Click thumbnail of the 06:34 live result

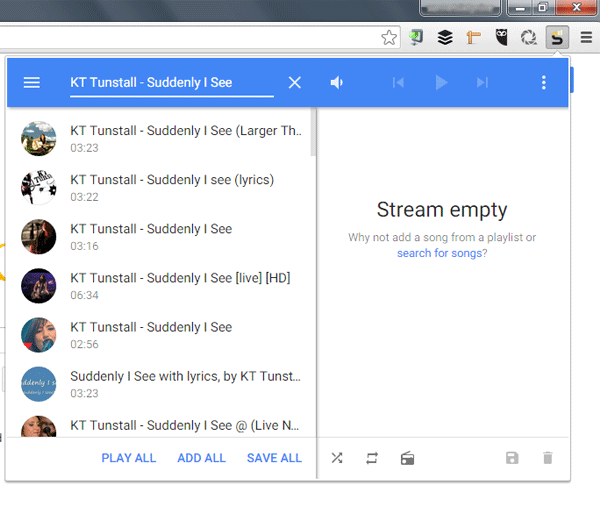tap(38, 286)
